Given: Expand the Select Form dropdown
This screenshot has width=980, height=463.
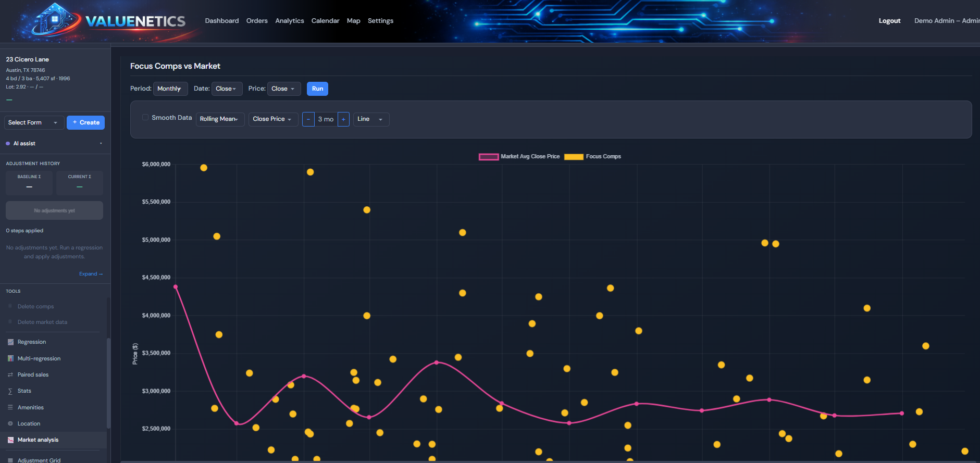Looking at the screenshot, I should (x=33, y=123).
